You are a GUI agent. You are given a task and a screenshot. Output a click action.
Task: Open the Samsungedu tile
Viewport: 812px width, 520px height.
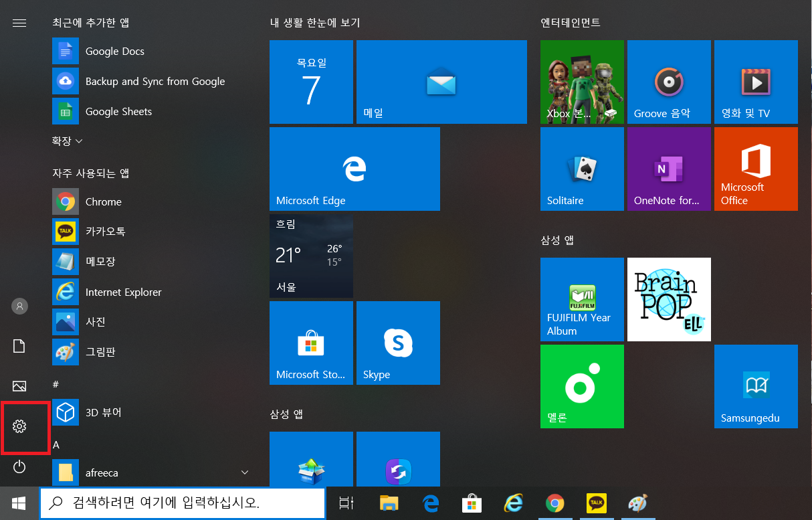(756, 386)
